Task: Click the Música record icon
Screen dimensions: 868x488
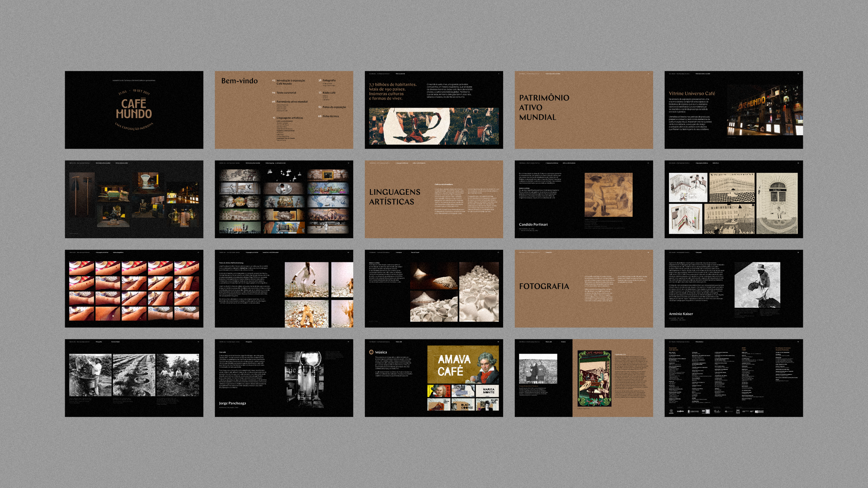Action: point(371,352)
